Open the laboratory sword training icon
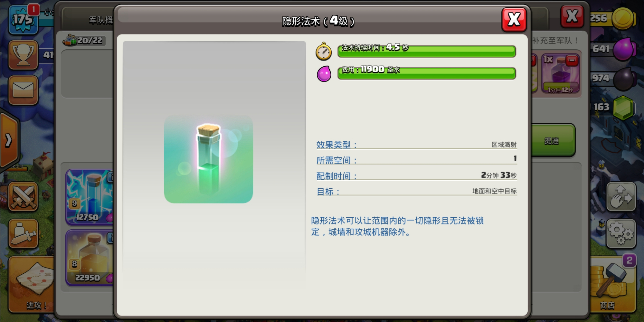The width and height of the screenshot is (644, 322). tap(23, 234)
